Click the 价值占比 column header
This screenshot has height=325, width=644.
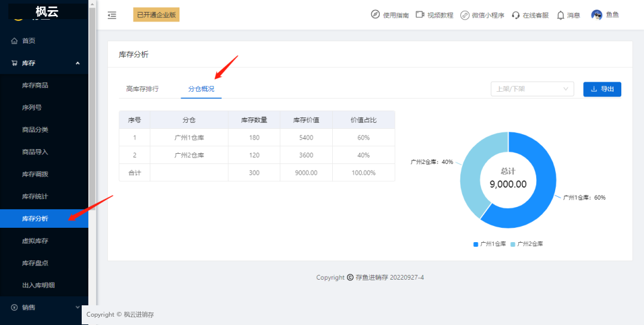tap(364, 120)
